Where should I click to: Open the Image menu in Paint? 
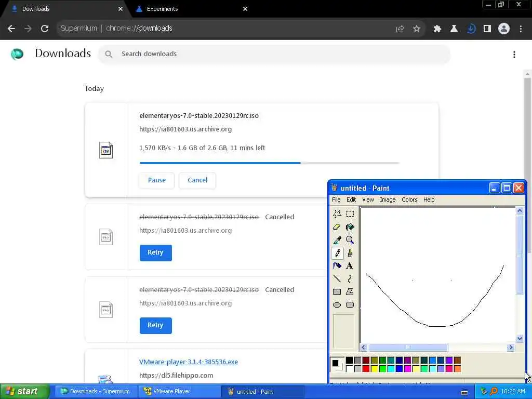coord(388,199)
